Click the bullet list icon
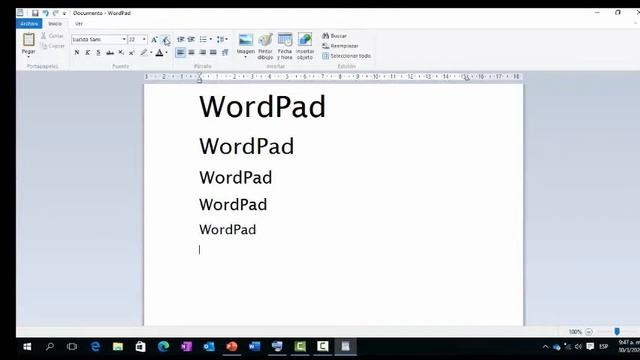Image resolution: width=640 pixels, height=360 pixels. click(203, 39)
